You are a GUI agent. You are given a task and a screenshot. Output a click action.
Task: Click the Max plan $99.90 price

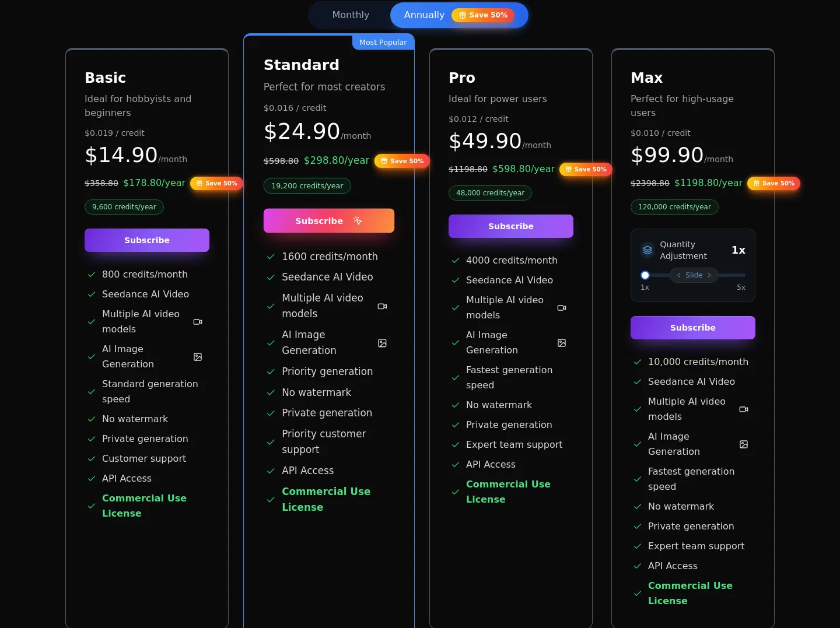pos(667,155)
